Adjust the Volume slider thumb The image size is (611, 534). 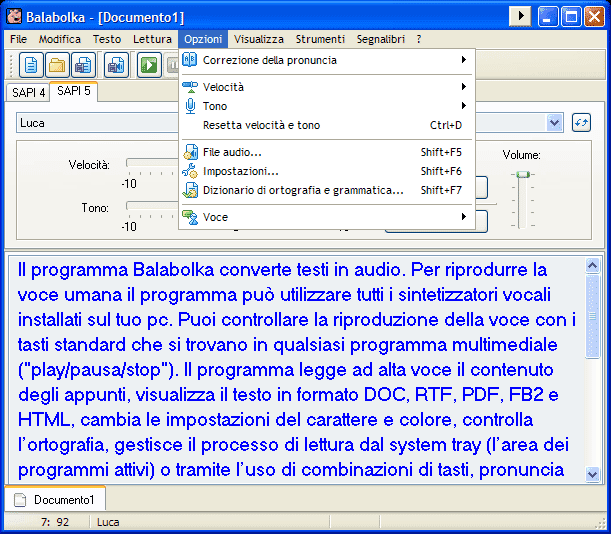523,175
